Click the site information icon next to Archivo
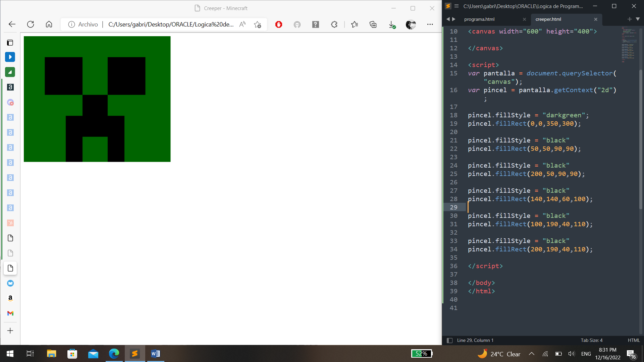 coord(71,24)
